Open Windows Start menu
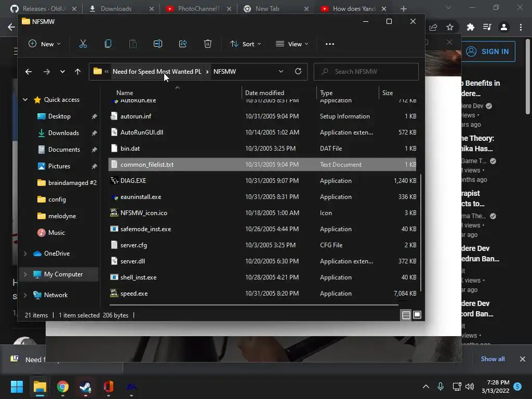Image resolution: width=532 pixels, height=399 pixels. point(17,387)
